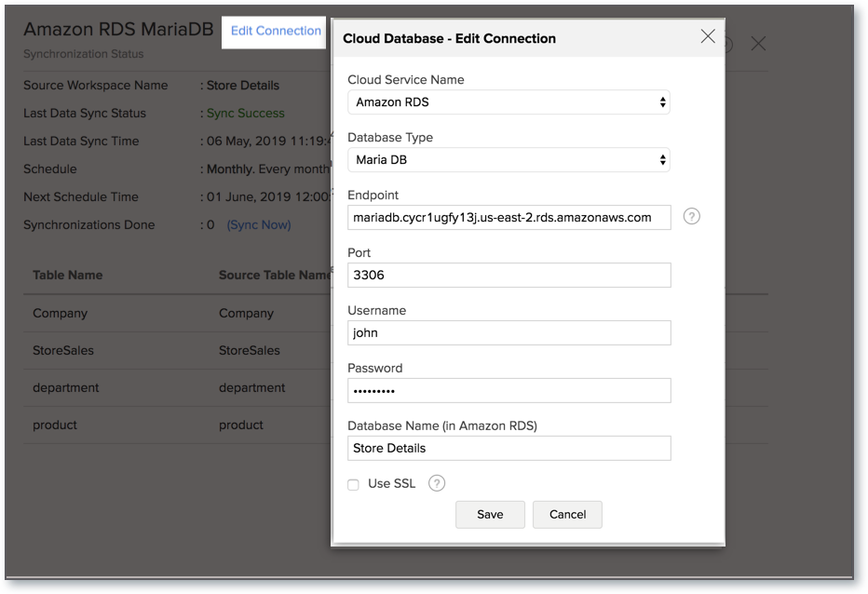Screen dimensions: 868x594
Task: Click the Schedule value starting with Monthly
Action: point(268,169)
